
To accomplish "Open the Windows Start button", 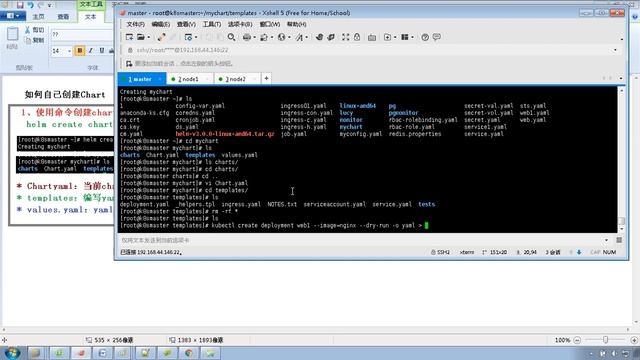I will tap(12, 353).
